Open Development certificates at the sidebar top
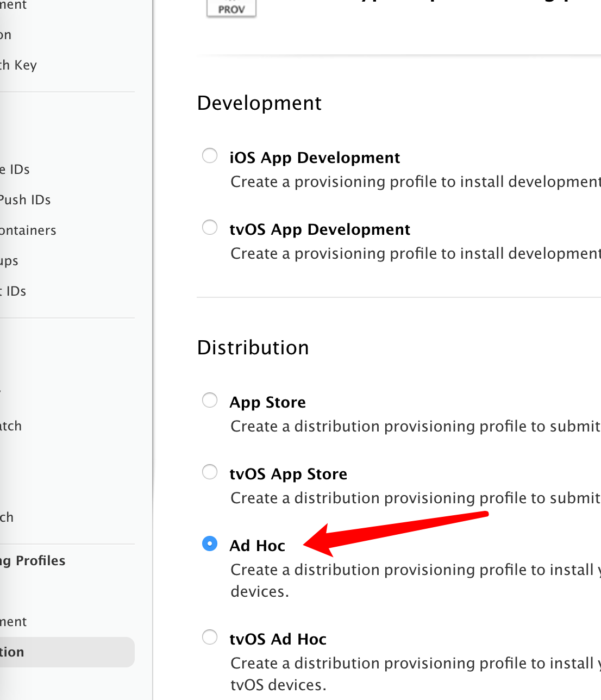This screenshot has width=601, height=700. pyautogui.click(x=13, y=5)
